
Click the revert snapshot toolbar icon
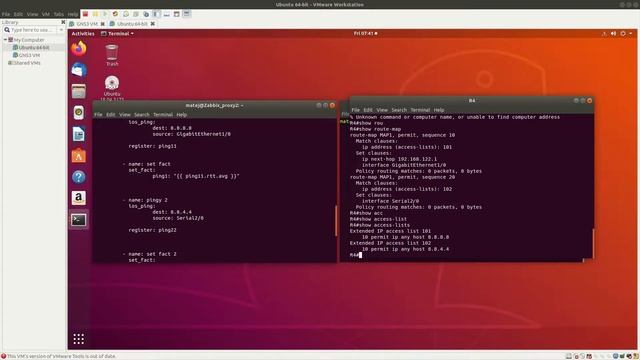(x=136, y=14)
